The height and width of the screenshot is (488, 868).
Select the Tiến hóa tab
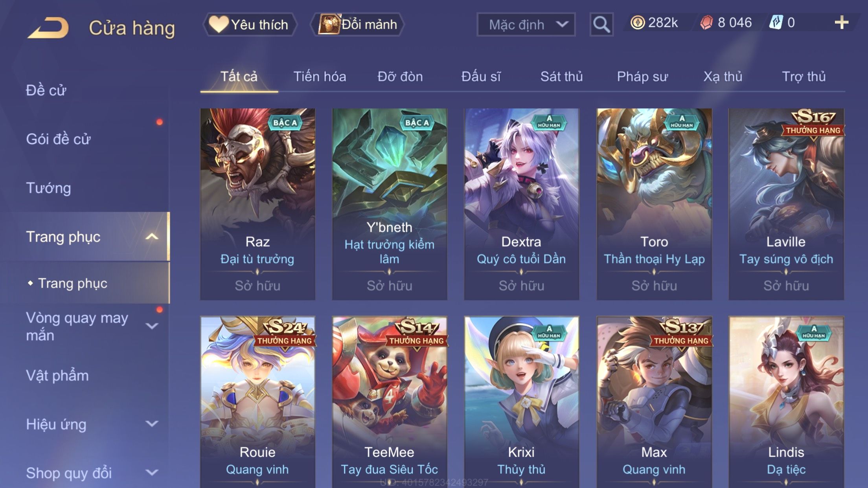tap(320, 76)
